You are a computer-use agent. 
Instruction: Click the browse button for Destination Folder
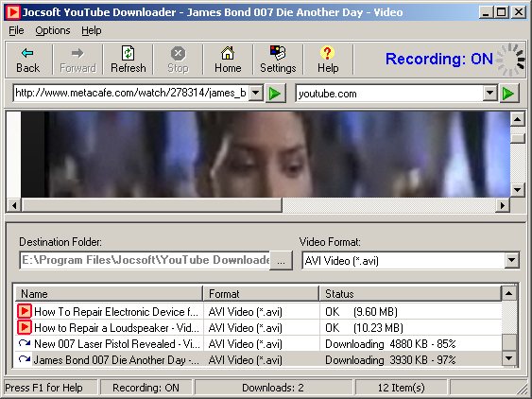281,261
